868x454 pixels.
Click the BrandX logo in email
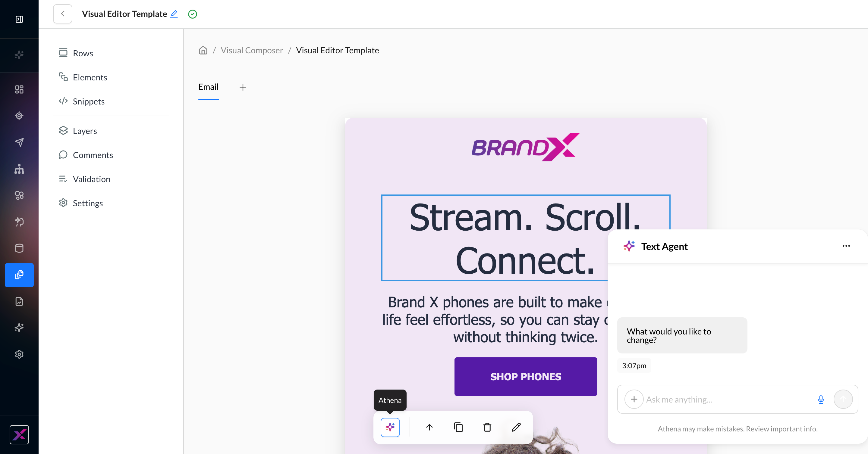526,147
